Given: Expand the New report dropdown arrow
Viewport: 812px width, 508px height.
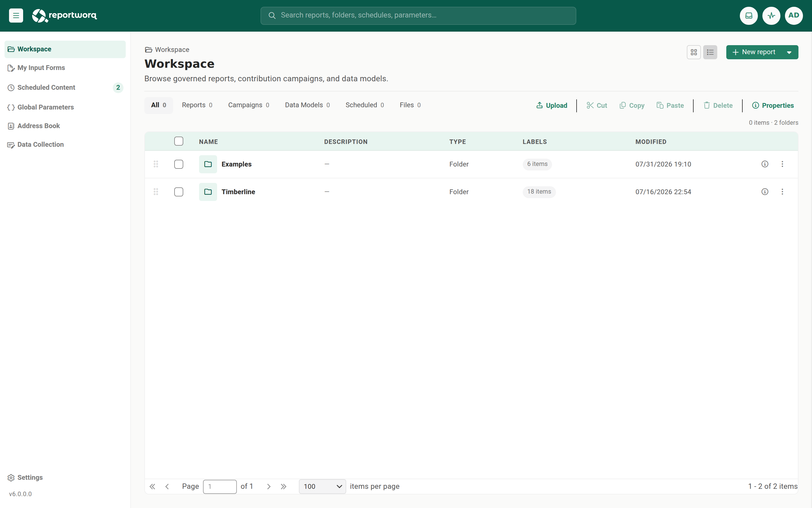Looking at the screenshot, I should tap(789, 52).
